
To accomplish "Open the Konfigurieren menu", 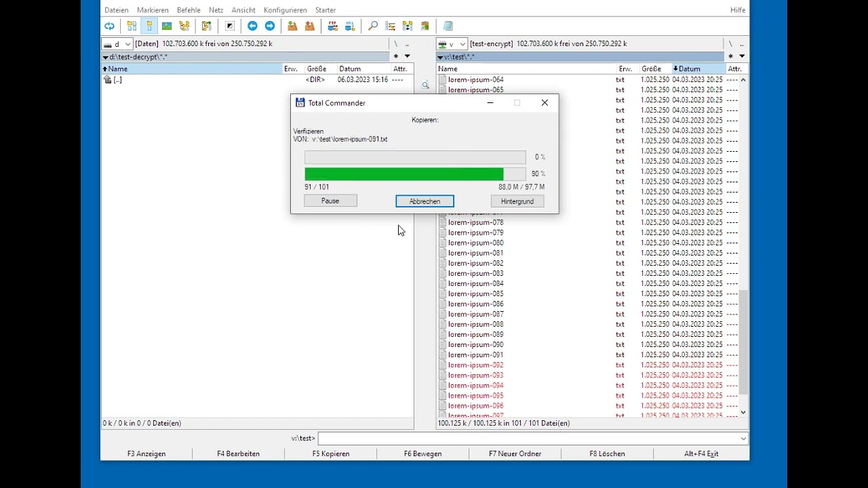I will pos(285,10).
